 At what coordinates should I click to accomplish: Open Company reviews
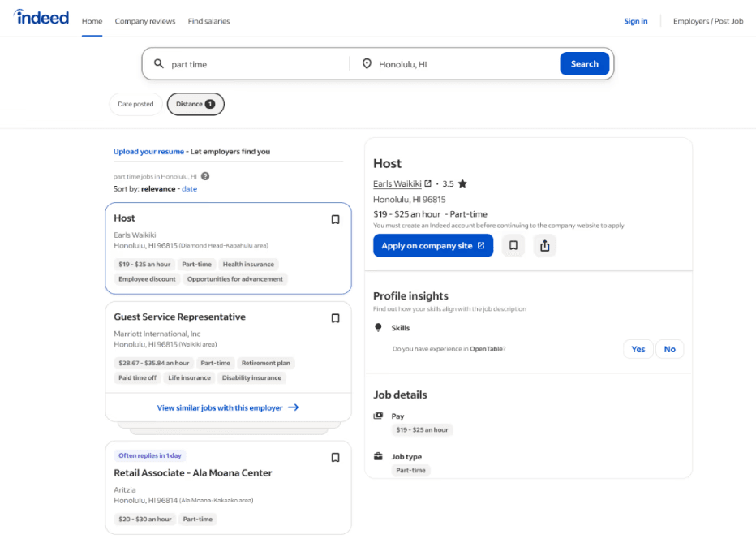[x=145, y=21]
